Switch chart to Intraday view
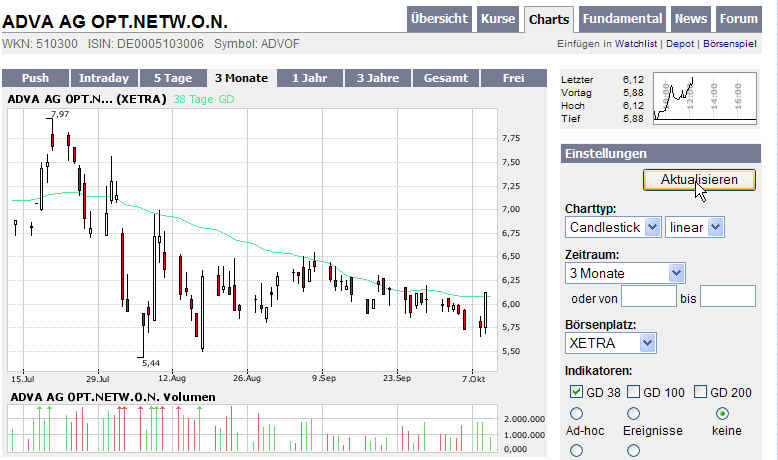 pyautogui.click(x=104, y=78)
